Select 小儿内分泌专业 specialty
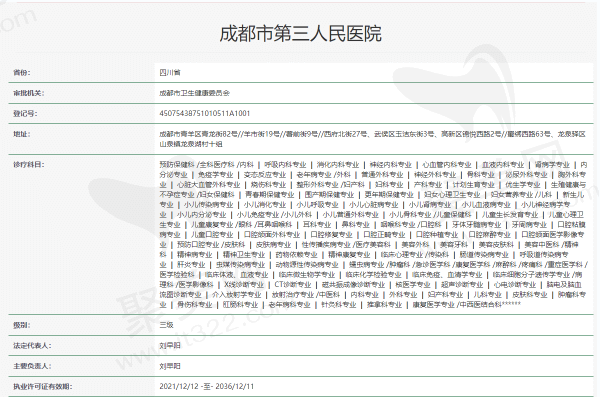The width and height of the screenshot is (600, 397). click(x=202, y=215)
